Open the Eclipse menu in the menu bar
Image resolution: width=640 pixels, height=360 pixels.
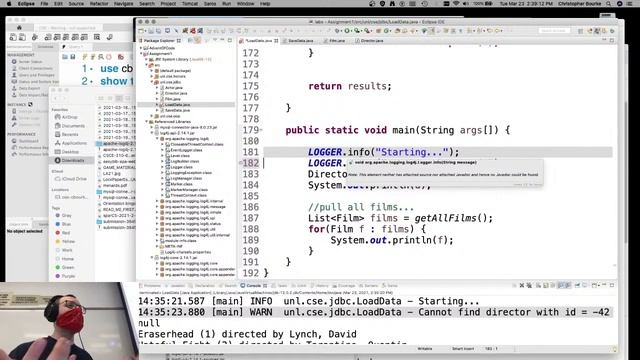(x=27, y=4)
